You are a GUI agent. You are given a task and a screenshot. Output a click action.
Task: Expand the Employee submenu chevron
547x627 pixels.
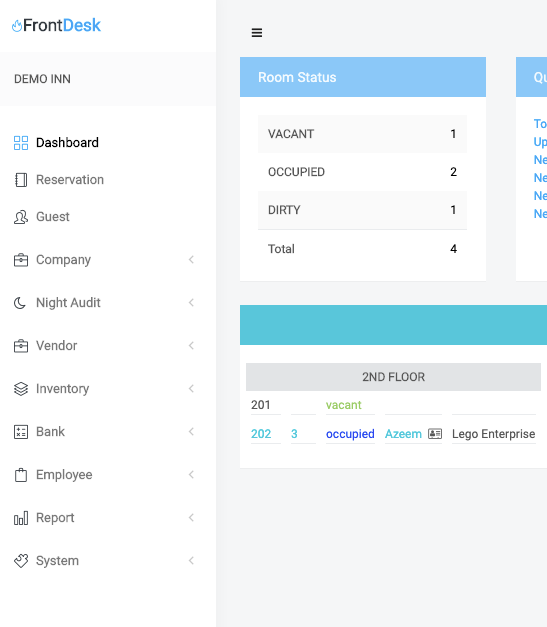[192, 474]
